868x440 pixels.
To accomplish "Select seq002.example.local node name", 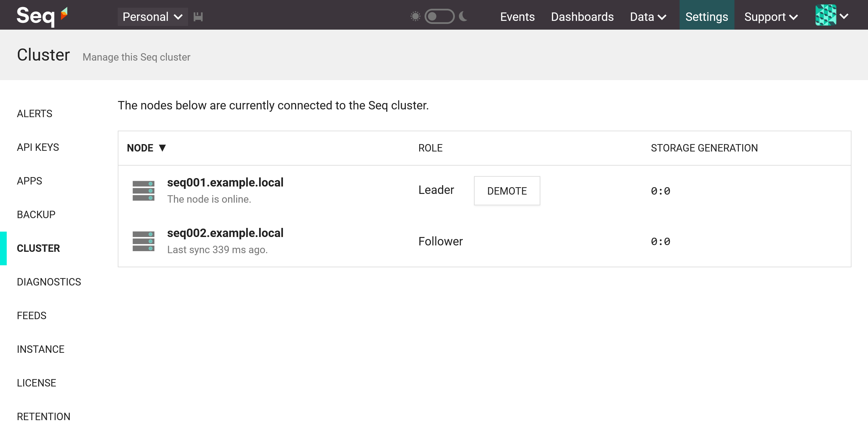I will point(225,233).
